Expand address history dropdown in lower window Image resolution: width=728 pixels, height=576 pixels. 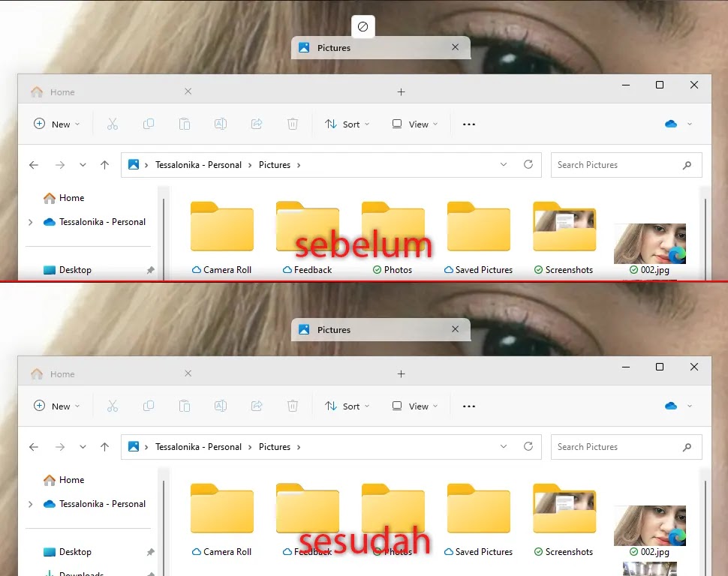point(504,446)
